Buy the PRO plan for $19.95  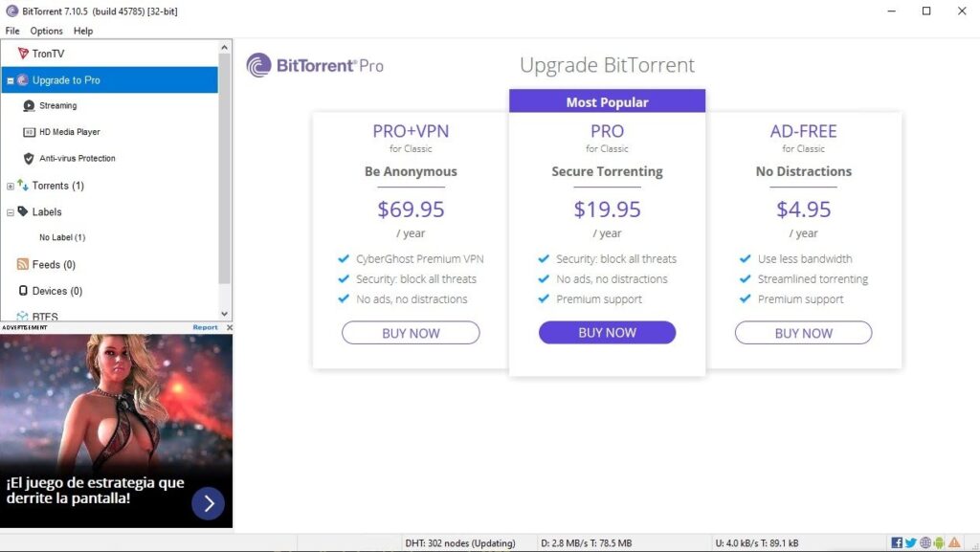click(x=607, y=332)
